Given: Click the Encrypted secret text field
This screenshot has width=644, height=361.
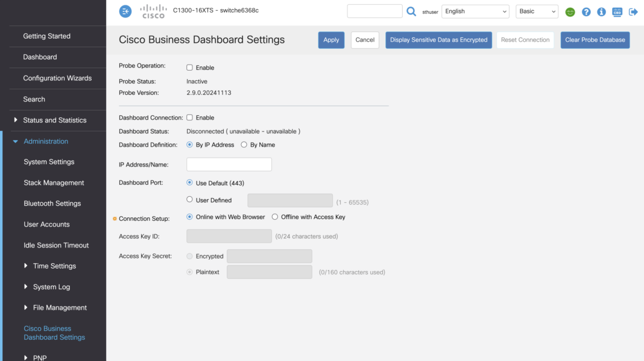Looking at the screenshot, I should (270, 256).
